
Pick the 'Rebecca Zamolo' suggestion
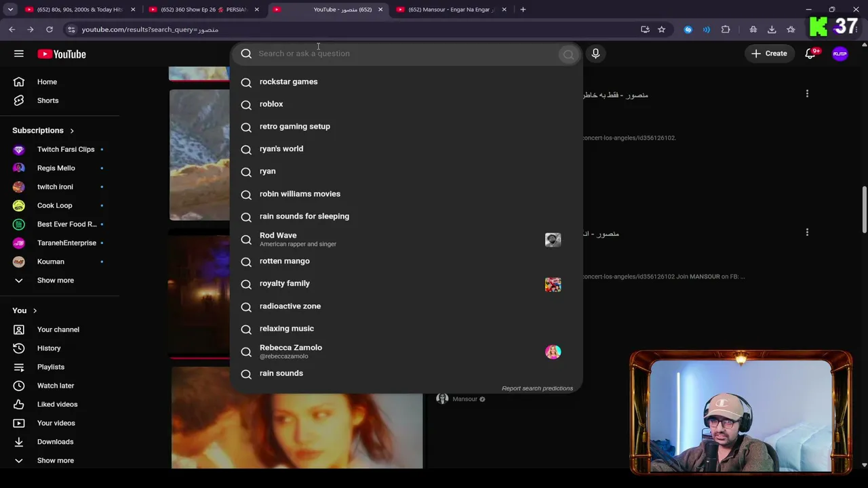point(407,351)
